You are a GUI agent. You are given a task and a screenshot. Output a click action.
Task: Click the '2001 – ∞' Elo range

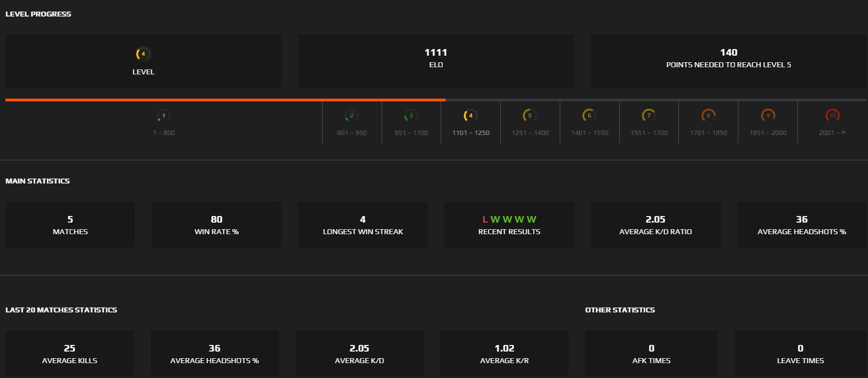tap(832, 133)
